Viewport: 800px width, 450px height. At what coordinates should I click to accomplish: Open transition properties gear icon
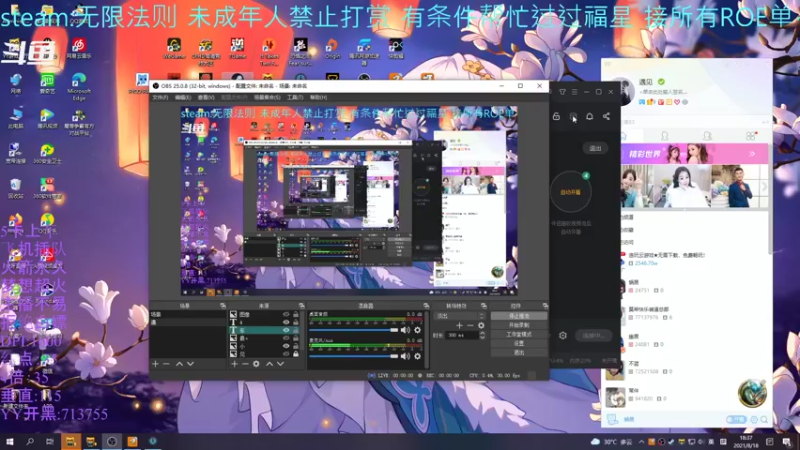tap(481, 326)
